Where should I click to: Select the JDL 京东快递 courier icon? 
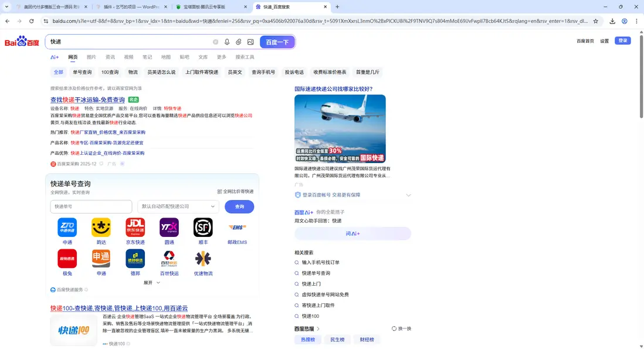click(135, 228)
